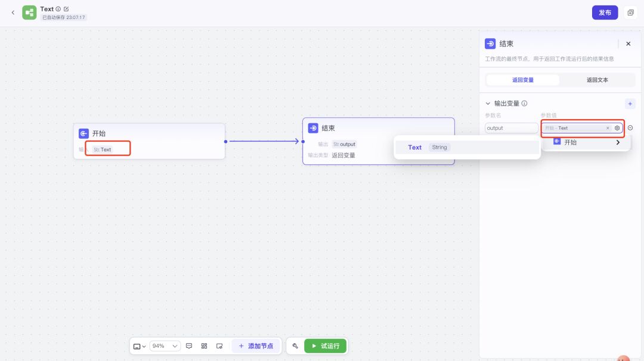Click the gear icon in 参数值 field
644x361 pixels.
click(617, 128)
